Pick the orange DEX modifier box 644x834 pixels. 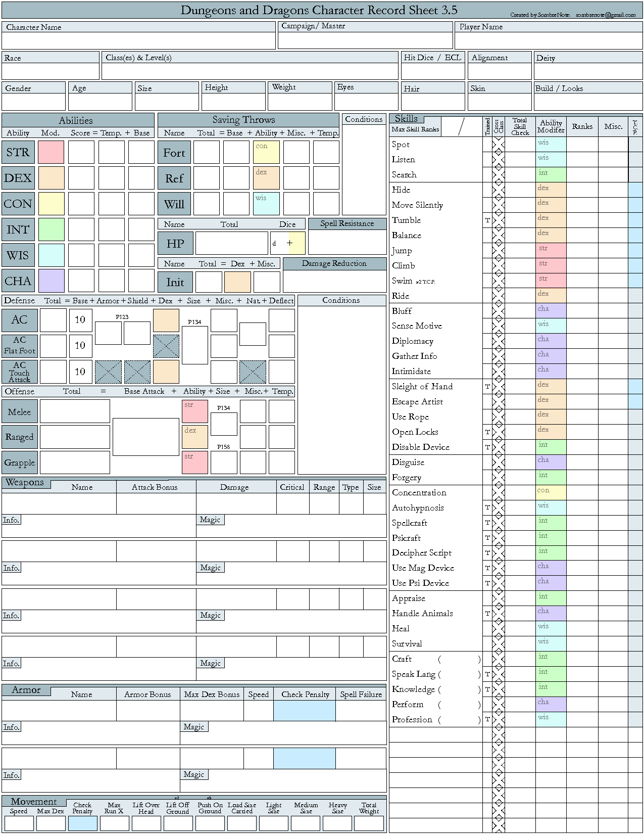tap(51, 178)
